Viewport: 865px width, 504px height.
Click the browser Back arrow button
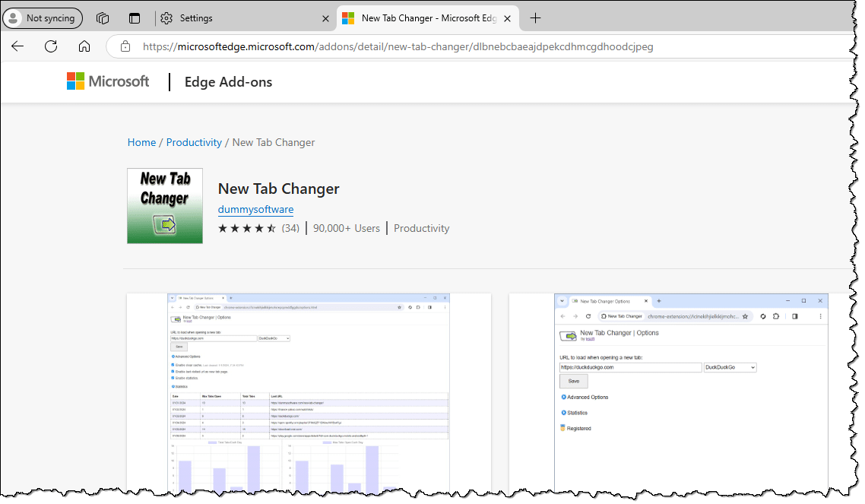(17, 46)
